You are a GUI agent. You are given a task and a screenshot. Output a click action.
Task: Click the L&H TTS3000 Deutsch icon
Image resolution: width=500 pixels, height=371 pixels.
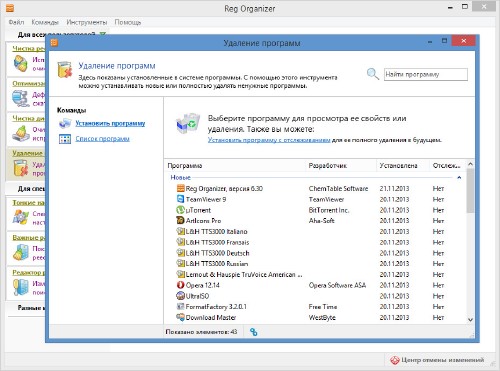(180, 253)
